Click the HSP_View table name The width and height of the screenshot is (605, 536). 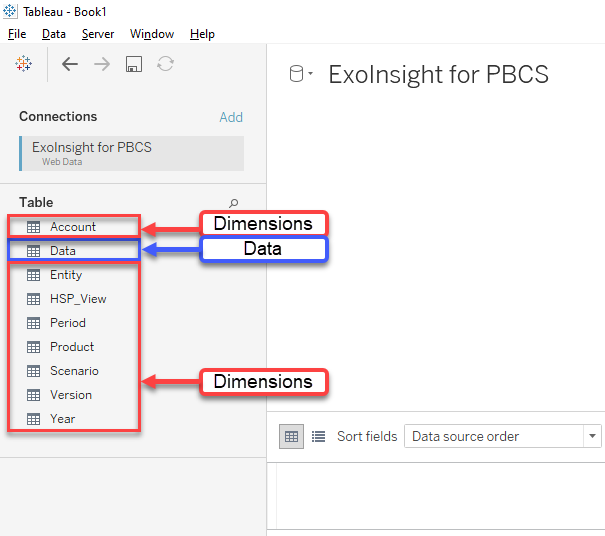78,299
